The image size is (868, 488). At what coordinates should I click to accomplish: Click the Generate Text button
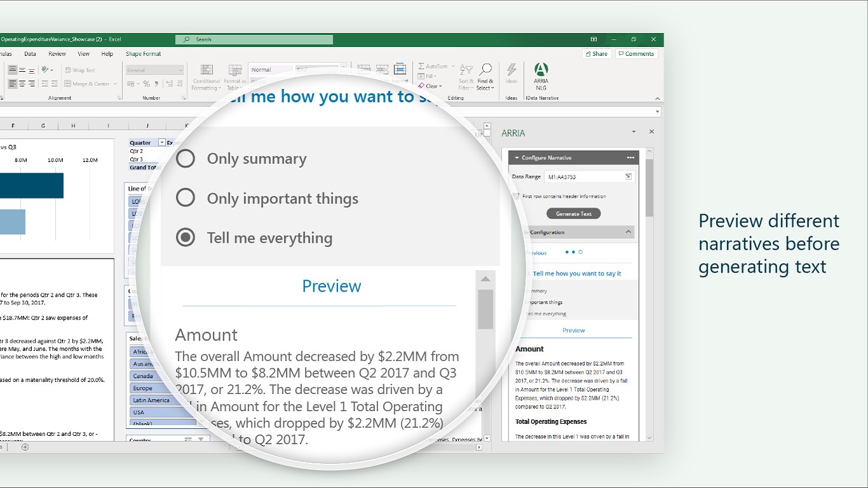click(573, 213)
